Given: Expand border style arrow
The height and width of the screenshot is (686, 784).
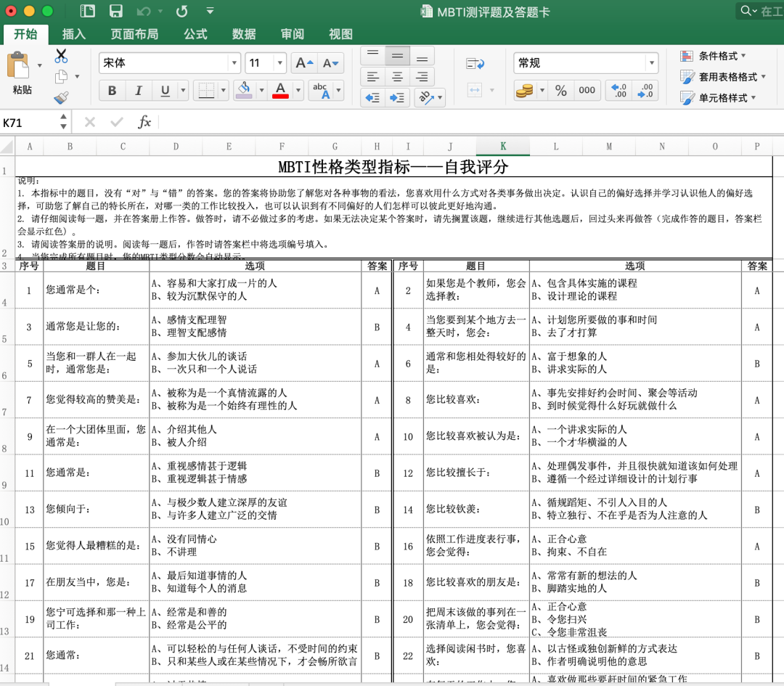Looking at the screenshot, I should point(223,91).
